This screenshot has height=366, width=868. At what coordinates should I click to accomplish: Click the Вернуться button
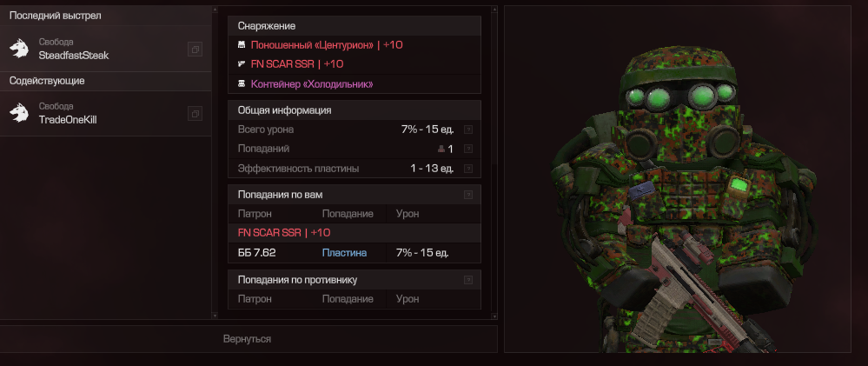click(x=248, y=339)
